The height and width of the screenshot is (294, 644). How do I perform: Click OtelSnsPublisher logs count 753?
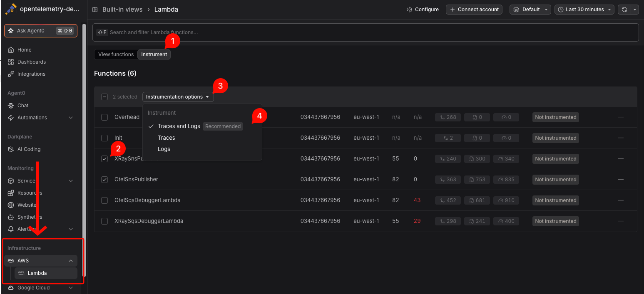[477, 180]
